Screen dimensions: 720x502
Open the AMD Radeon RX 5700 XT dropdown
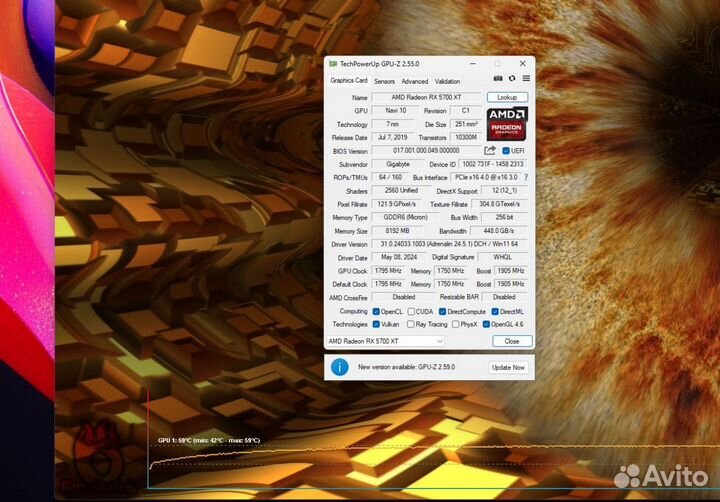click(386, 341)
